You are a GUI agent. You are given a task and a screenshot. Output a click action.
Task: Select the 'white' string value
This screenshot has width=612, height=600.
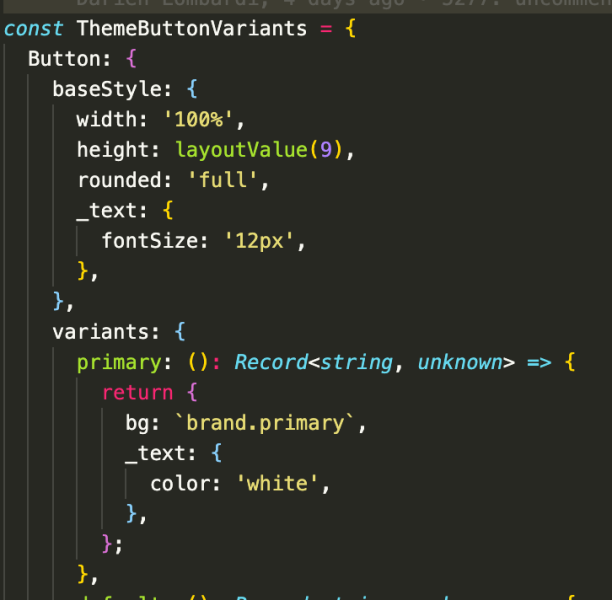(x=278, y=484)
